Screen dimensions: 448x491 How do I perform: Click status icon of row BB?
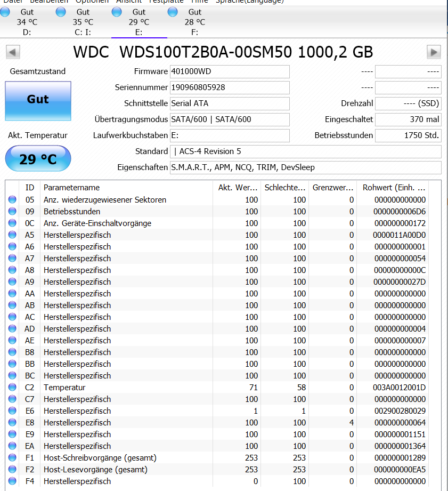pyautogui.click(x=12, y=364)
